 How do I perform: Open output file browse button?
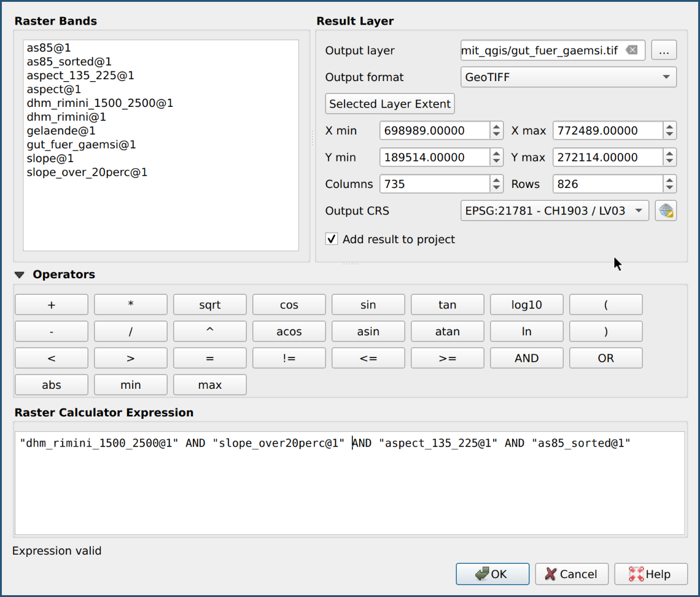click(x=663, y=50)
